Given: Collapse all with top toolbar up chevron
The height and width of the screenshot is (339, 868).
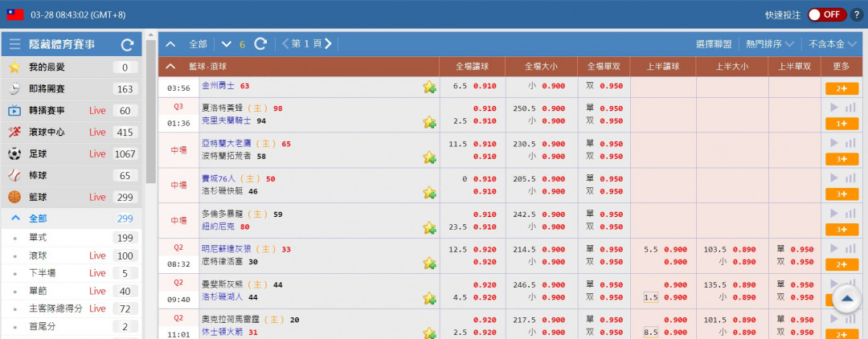Looking at the screenshot, I should [170, 44].
